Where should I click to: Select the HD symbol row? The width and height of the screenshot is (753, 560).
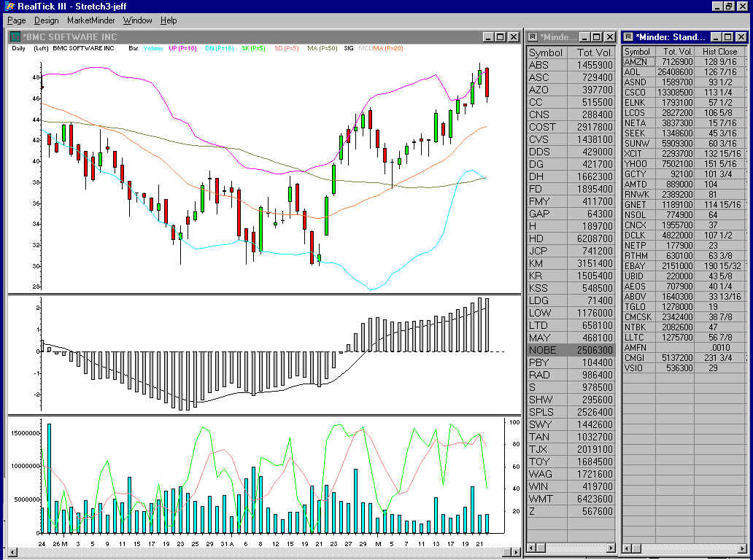(x=571, y=238)
